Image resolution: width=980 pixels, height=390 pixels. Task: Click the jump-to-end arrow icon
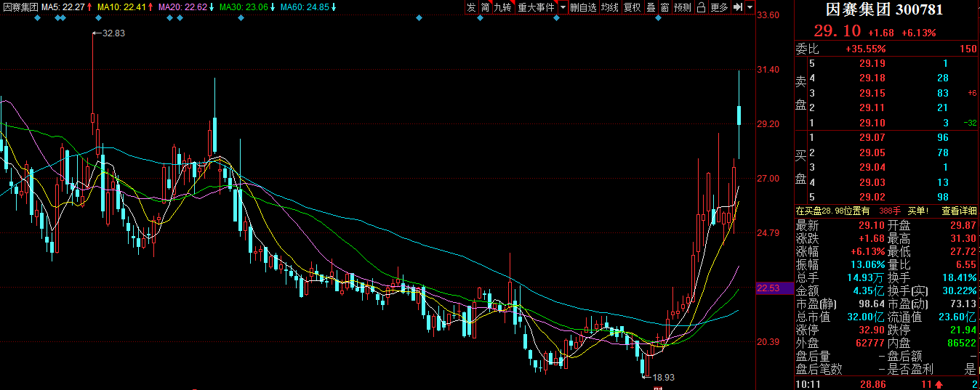(x=737, y=7)
